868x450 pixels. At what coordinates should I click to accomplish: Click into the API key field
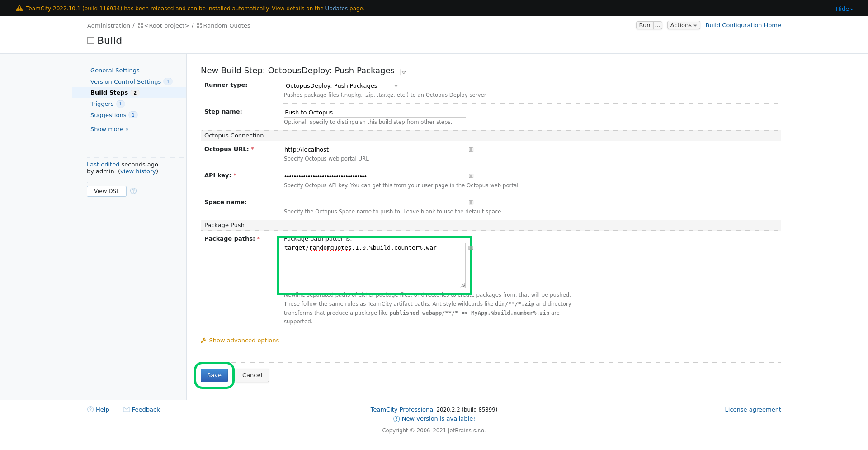click(x=375, y=175)
